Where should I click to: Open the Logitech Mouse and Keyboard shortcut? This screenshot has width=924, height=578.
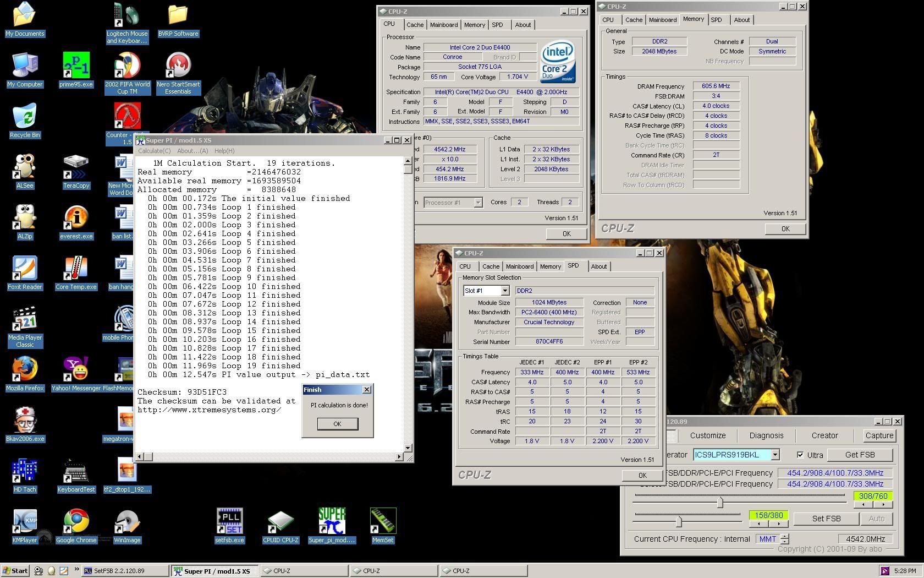(x=127, y=22)
